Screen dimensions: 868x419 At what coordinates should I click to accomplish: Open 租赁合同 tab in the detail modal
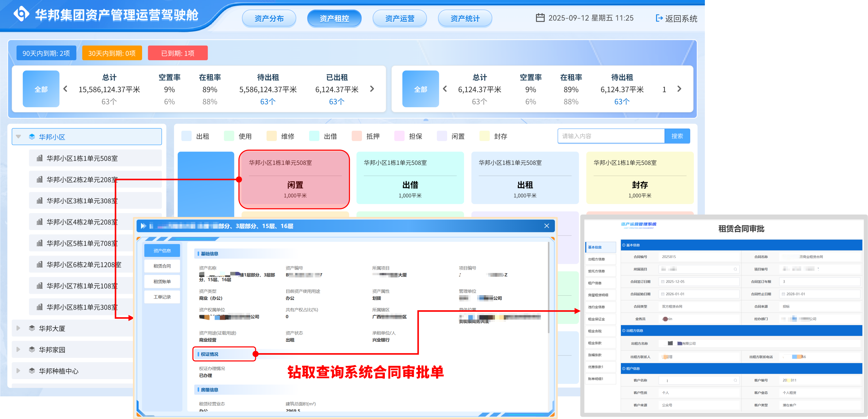pyautogui.click(x=162, y=266)
